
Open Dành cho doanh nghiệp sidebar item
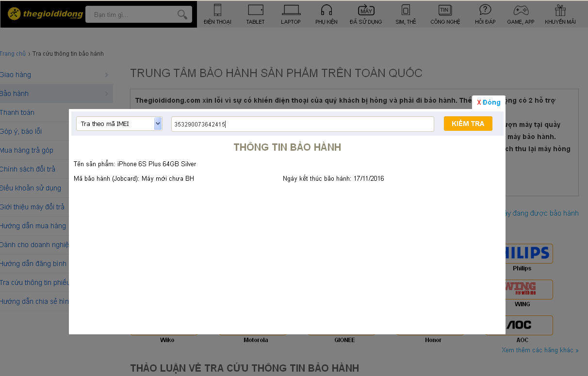[34, 245]
